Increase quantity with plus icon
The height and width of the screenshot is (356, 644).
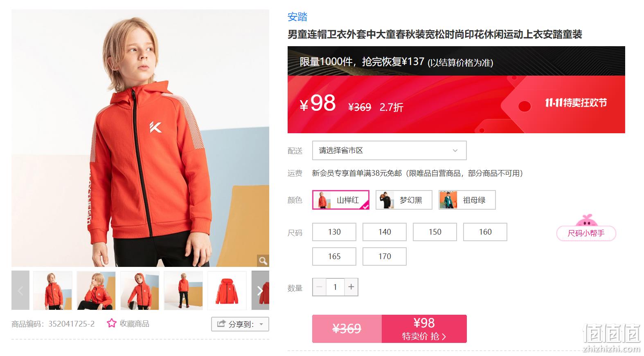pos(351,287)
